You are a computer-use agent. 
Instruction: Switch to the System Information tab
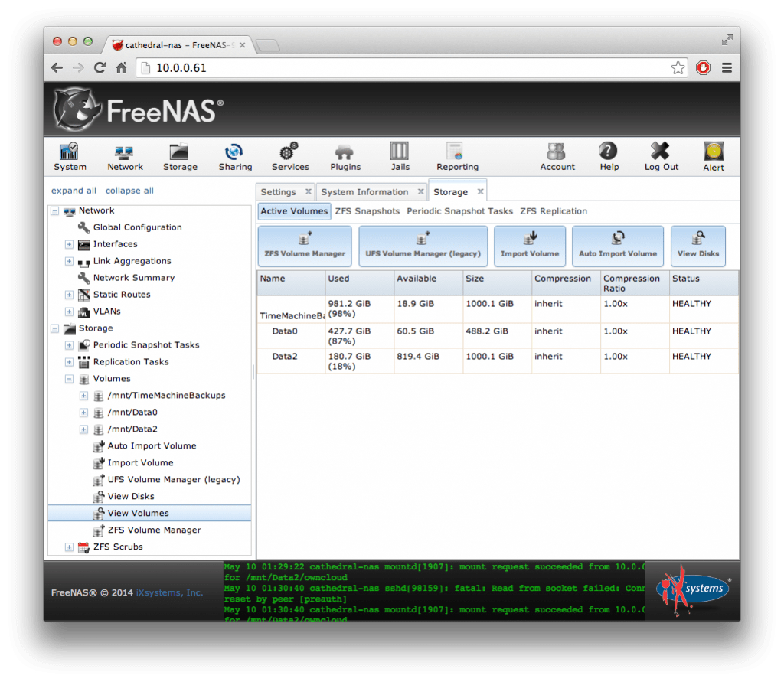click(x=364, y=192)
